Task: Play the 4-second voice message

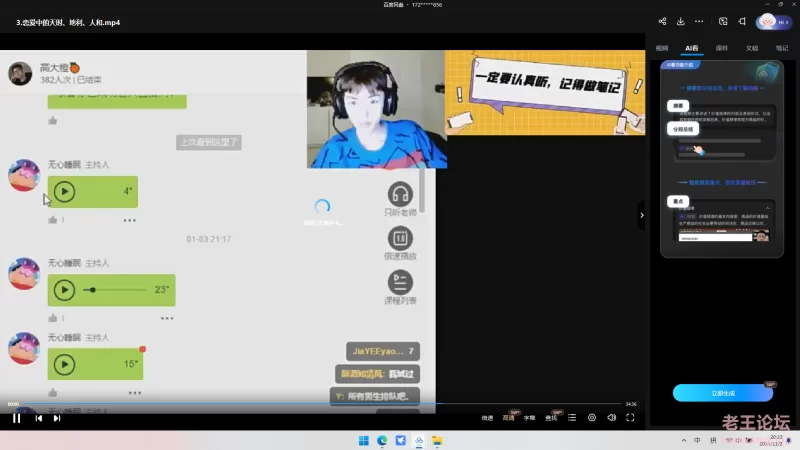Action: click(x=64, y=191)
